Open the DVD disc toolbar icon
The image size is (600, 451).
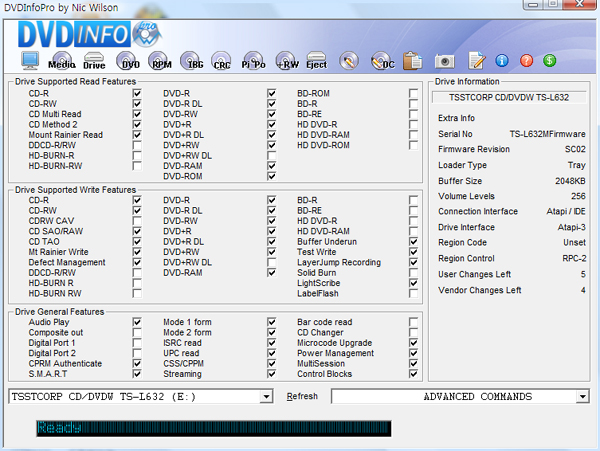point(128,61)
